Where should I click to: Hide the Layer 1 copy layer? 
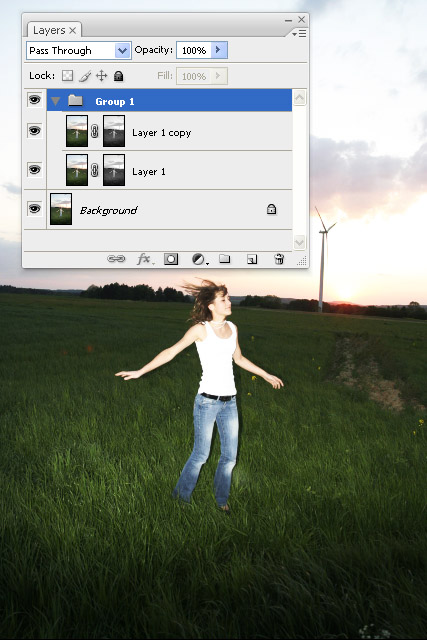35,131
